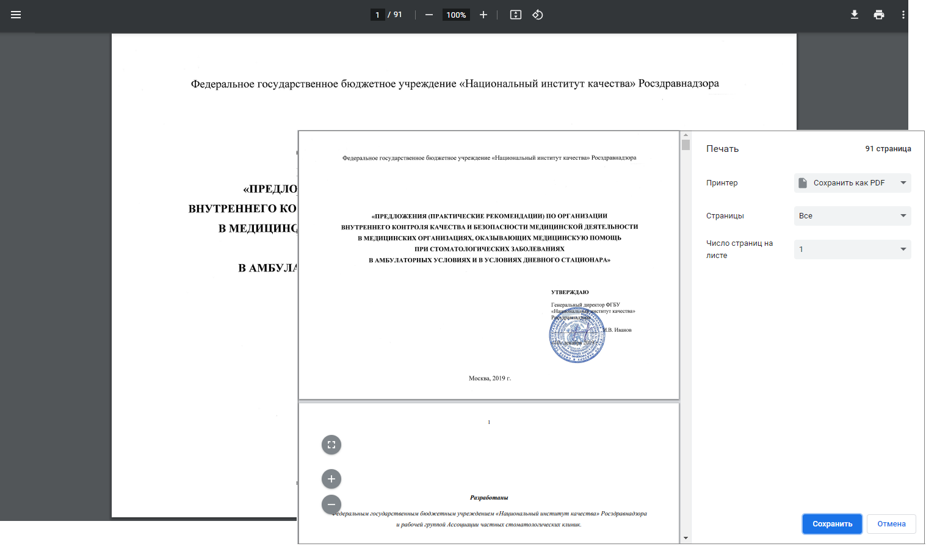Toggle fit to page in the toolbar
The height and width of the screenshot is (560, 937).
(516, 15)
